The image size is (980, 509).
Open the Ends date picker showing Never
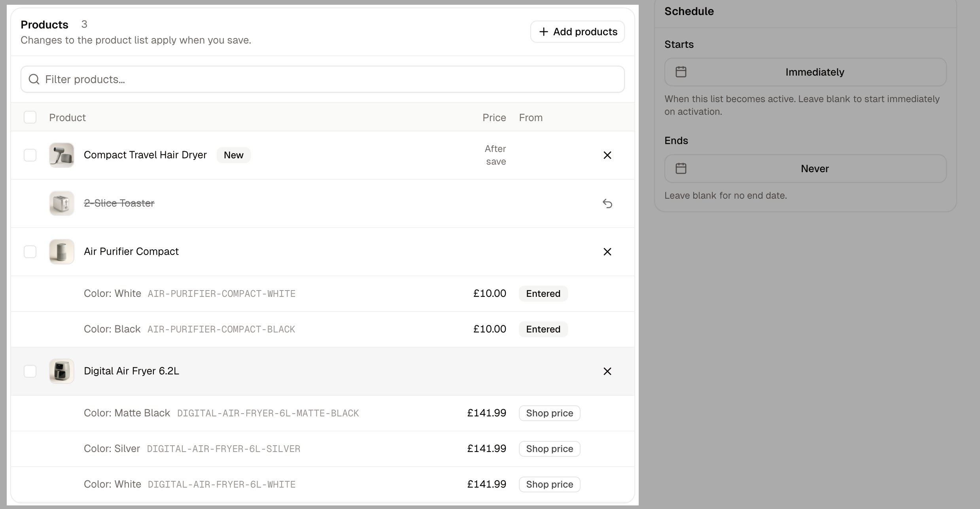click(x=805, y=168)
